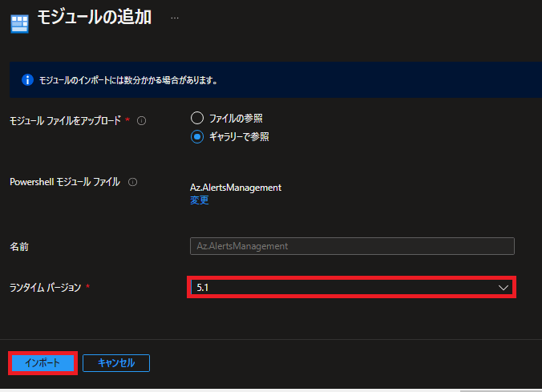Click the インポート button
This screenshot has width=542, height=392.
point(42,363)
